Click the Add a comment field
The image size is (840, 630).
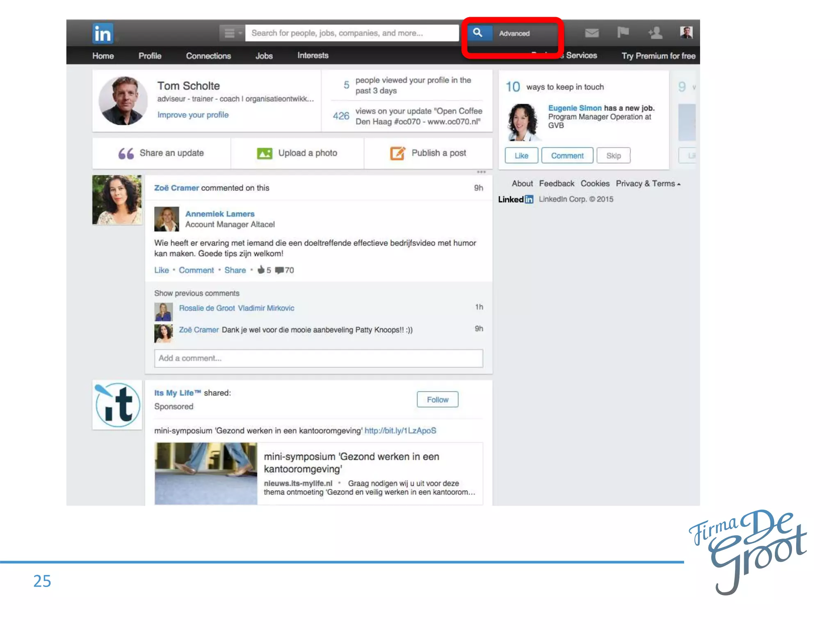pyautogui.click(x=318, y=358)
